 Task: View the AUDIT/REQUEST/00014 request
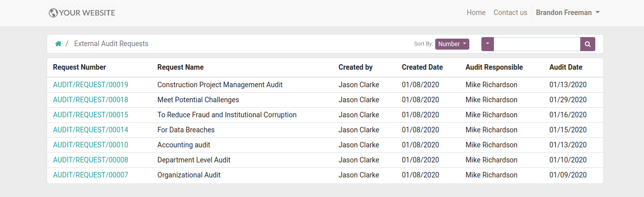(90, 130)
